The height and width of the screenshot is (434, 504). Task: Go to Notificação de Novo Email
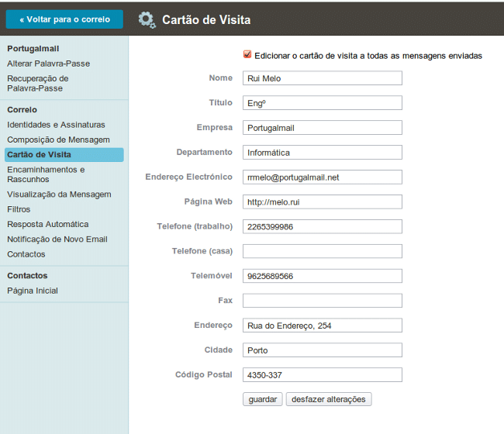click(57, 239)
